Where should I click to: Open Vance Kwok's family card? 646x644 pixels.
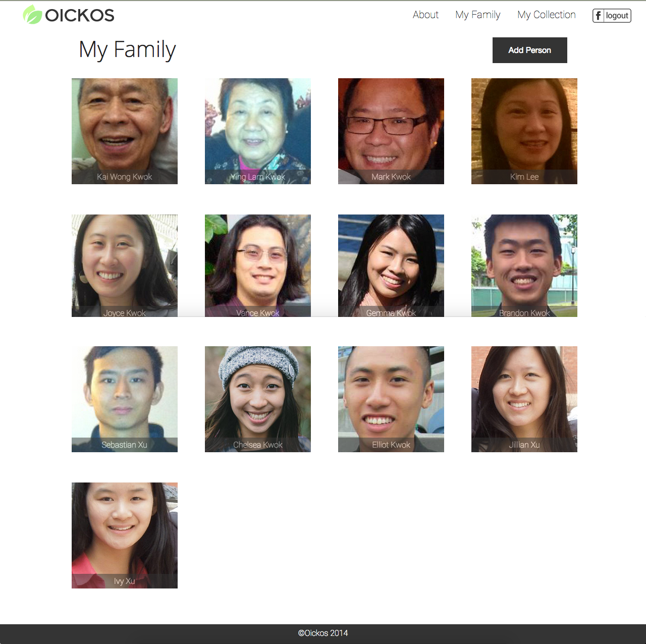tap(258, 265)
